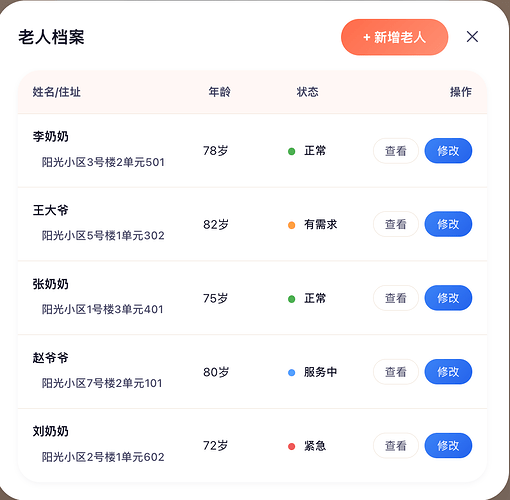View 张奶奶's profile via 查看
This screenshot has width=510, height=500.
(x=396, y=298)
